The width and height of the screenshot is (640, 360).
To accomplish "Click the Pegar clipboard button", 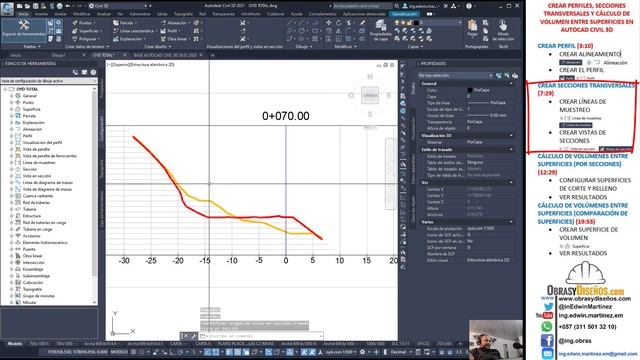I will pos(472,29).
